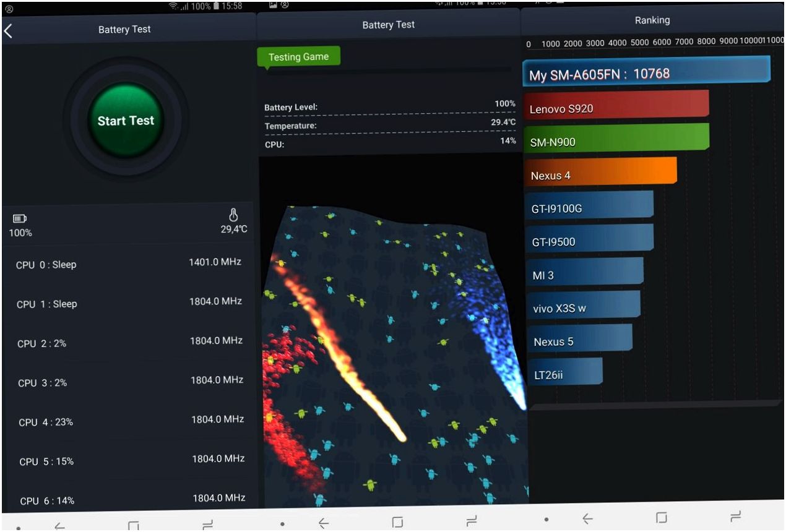Tap the Battery Level 100% row
This screenshot has height=532, width=786.
tap(390, 106)
